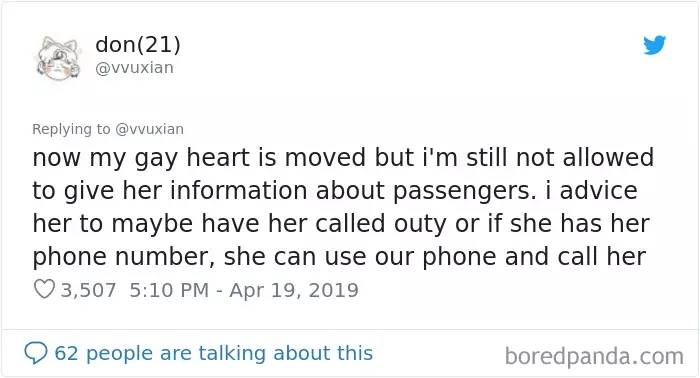Click the blue speech bubble reply icon

click(36, 353)
